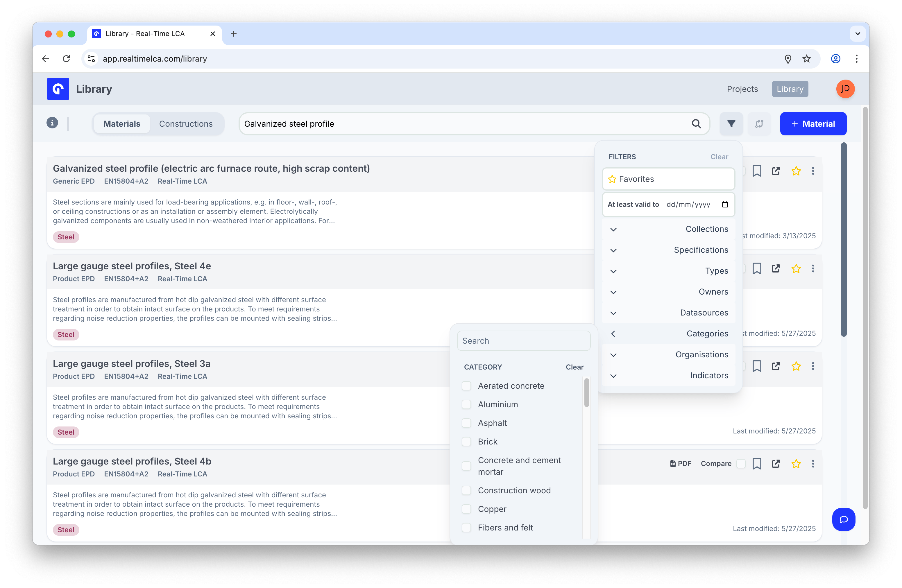Open PDF for Steel 4b
Viewport: 902px width, 588px height.
[681, 464]
